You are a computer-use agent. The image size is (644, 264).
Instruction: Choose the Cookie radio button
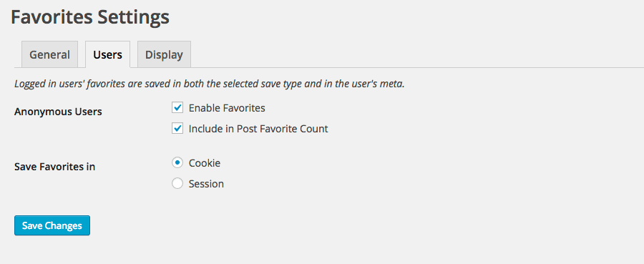coord(177,163)
